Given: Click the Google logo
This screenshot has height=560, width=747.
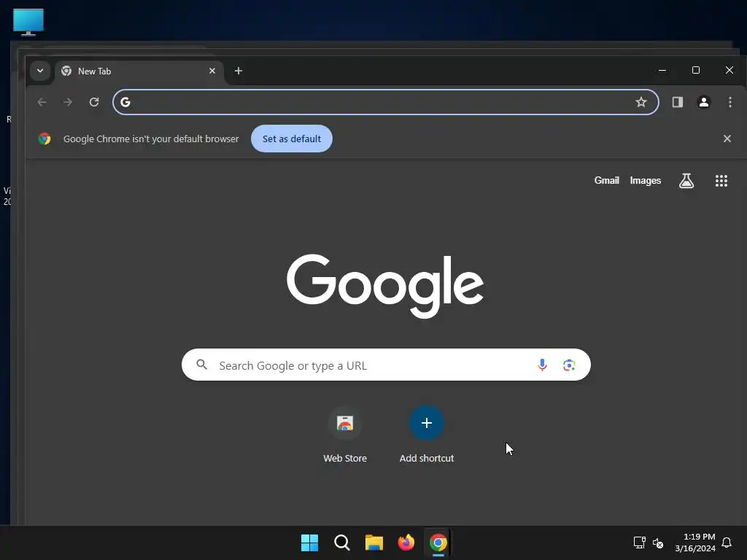Looking at the screenshot, I should coord(385,286).
